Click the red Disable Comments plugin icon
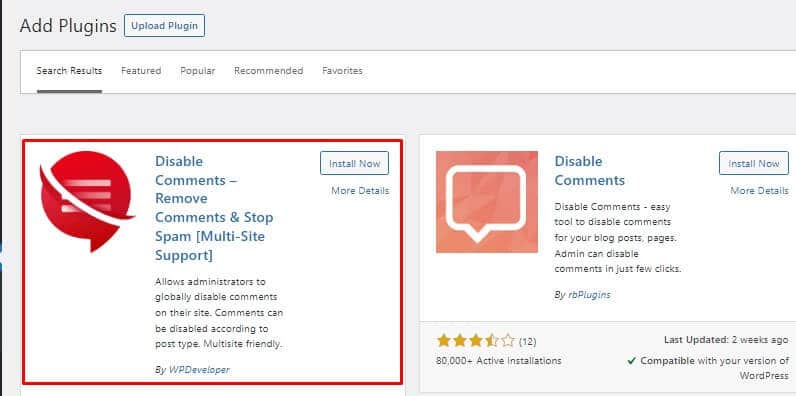 [x=87, y=202]
